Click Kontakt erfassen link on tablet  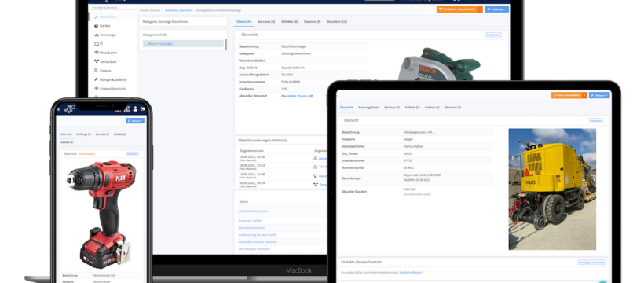coord(411,272)
